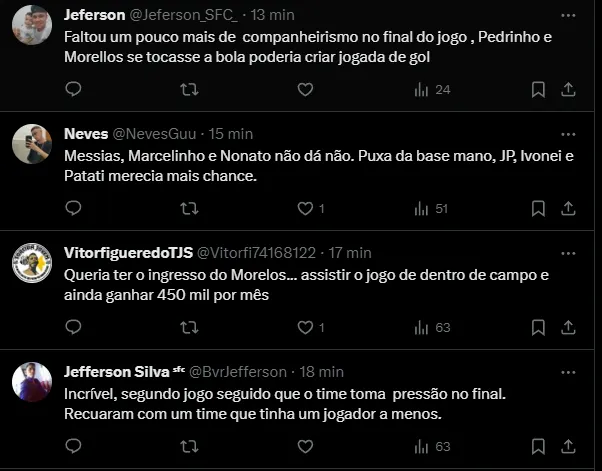Share Jeferson's tweet
This screenshot has width=602, height=471.
click(x=568, y=90)
